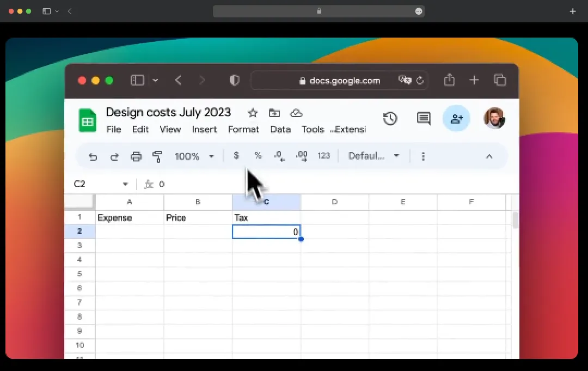Click the Name box showing C2
Screen dimensions: 588x371
coord(80,184)
